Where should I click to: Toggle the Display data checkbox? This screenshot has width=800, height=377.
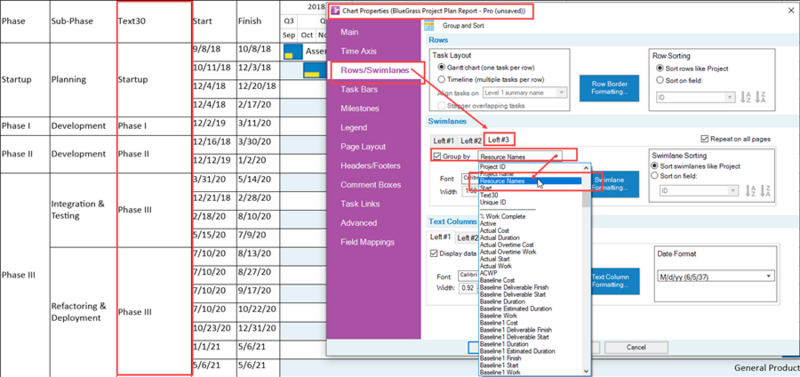434,253
